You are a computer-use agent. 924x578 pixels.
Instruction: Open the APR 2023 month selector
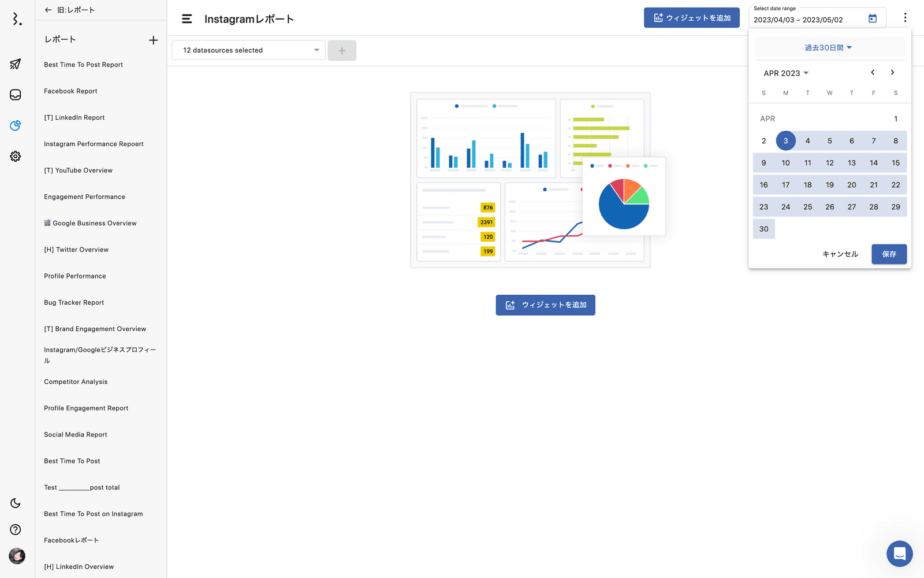[x=786, y=73]
